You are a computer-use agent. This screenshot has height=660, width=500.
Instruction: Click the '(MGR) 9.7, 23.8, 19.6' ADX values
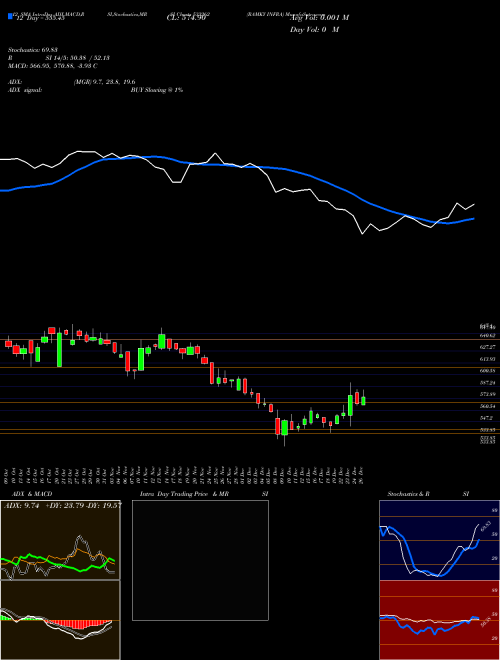(x=104, y=82)
